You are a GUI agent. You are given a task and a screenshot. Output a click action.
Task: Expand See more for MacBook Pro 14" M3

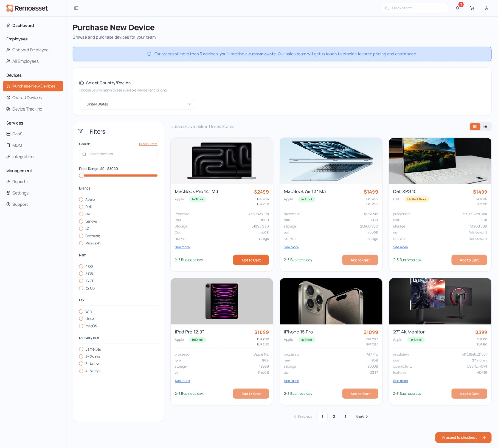pyautogui.click(x=182, y=247)
